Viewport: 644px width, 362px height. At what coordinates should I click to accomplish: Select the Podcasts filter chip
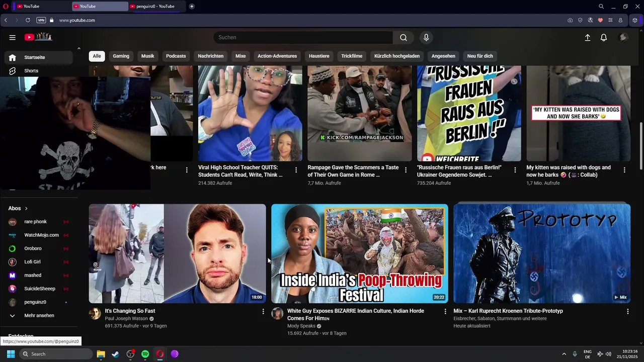pyautogui.click(x=176, y=56)
